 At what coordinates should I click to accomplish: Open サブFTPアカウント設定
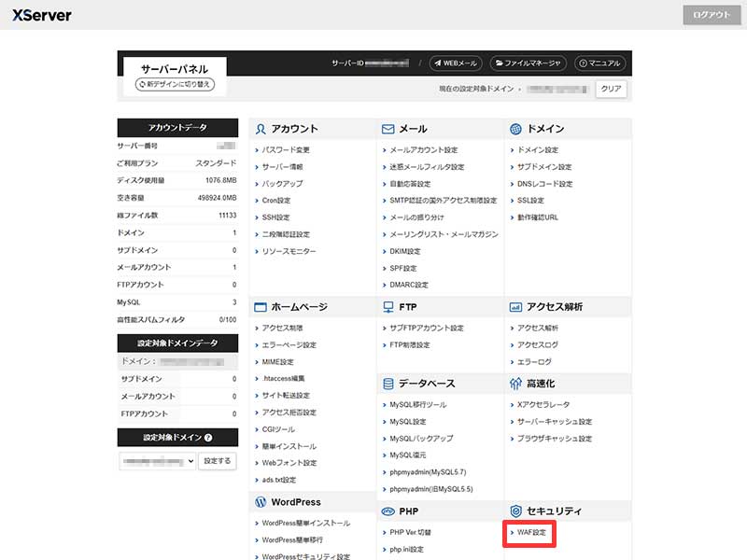click(x=427, y=329)
